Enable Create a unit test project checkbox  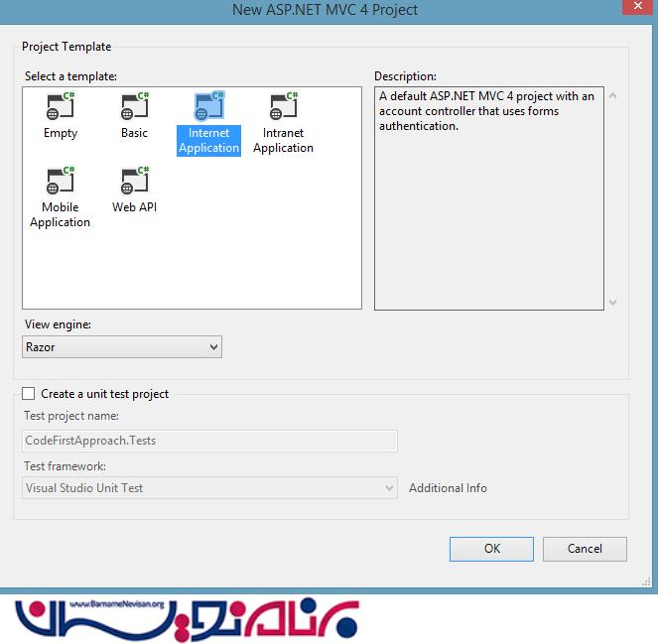coord(28,394)
